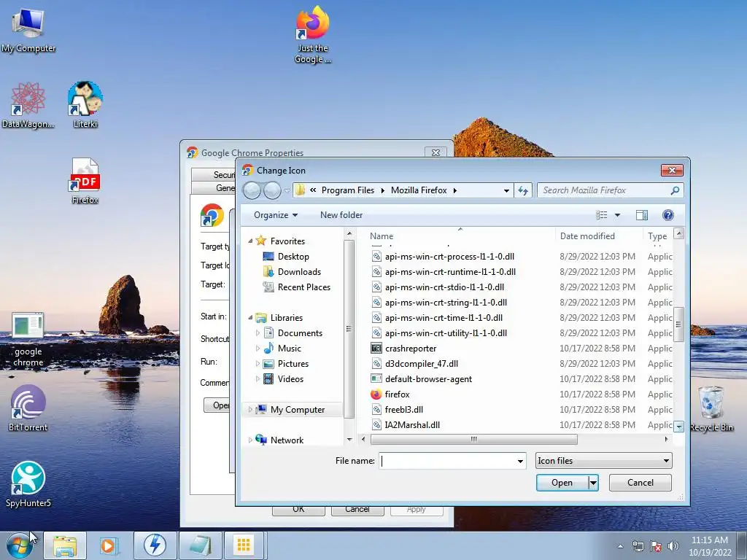Expand the Documents library

click(x=258, y=333)
